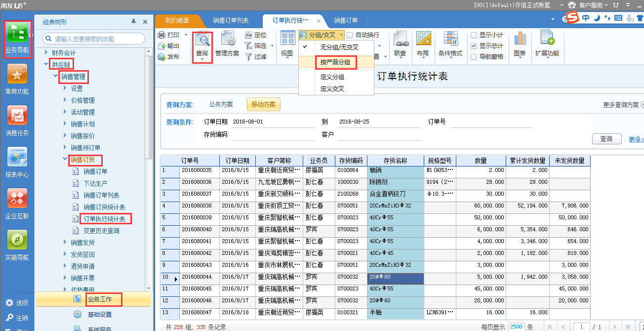Expand the 财务会计 tree node
This screenshot has height=331, width=644.
(x=46, y=52)
